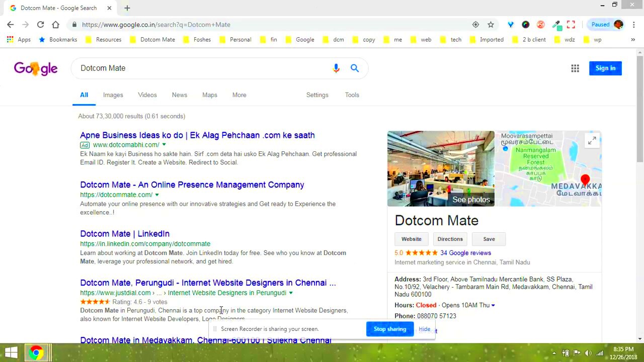Click the browser address bar URL
Screen dimensions: 644x362
tap(156, 24)
